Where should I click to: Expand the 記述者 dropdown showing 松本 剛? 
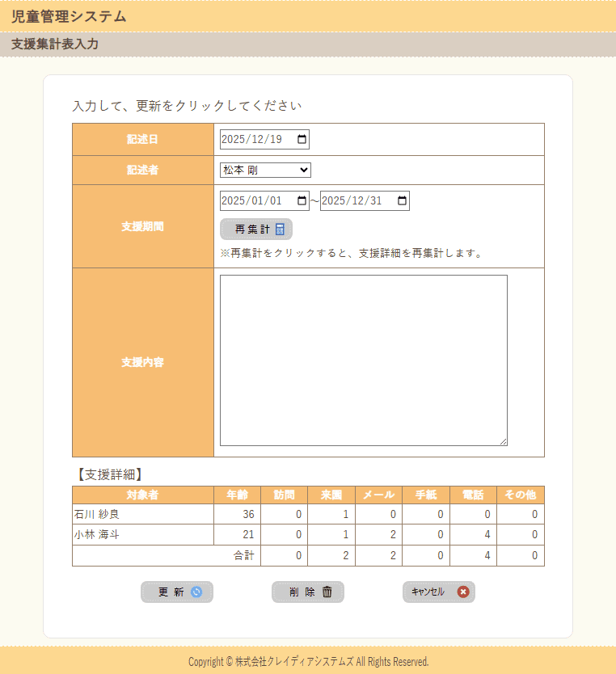pos(265,170)
